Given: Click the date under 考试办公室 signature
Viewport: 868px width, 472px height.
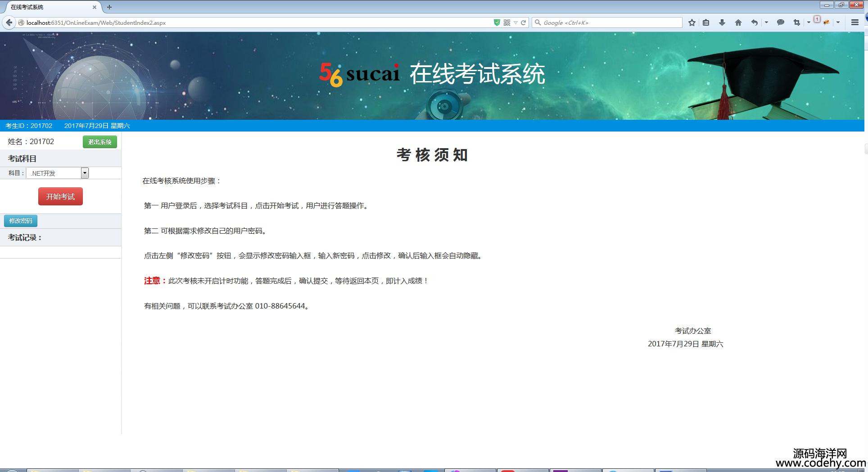Looking at the screenshot, I should click(686, 344).
